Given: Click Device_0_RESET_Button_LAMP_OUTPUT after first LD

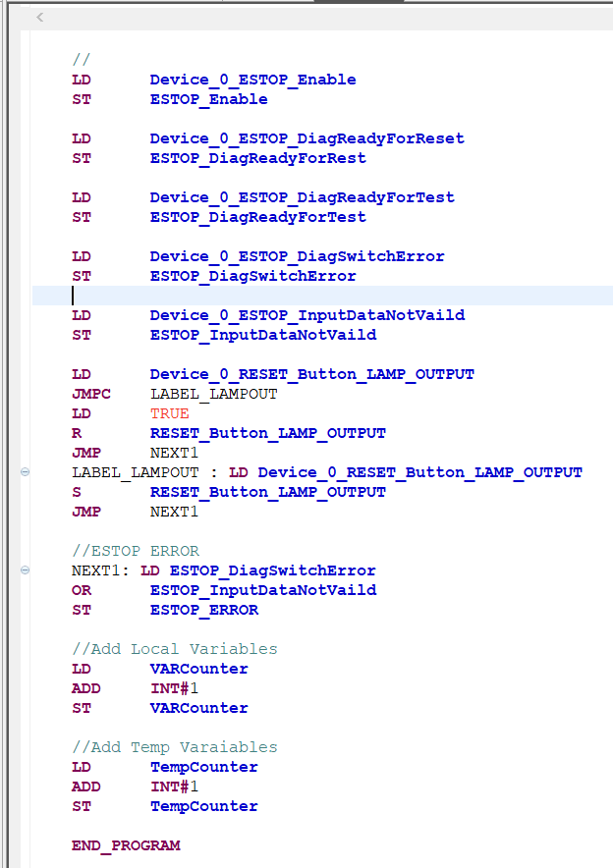Looking at the screenshot, I should [x=311, y=374].
